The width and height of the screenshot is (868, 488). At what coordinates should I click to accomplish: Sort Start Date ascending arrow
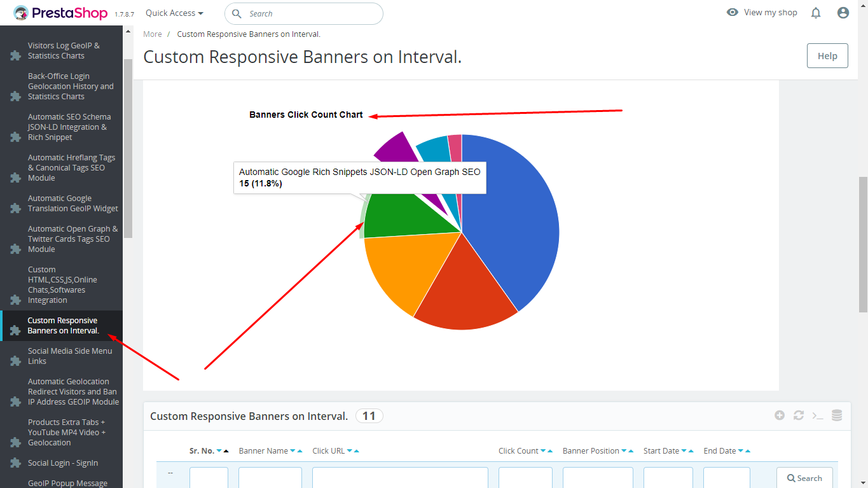tap(691, 451)
